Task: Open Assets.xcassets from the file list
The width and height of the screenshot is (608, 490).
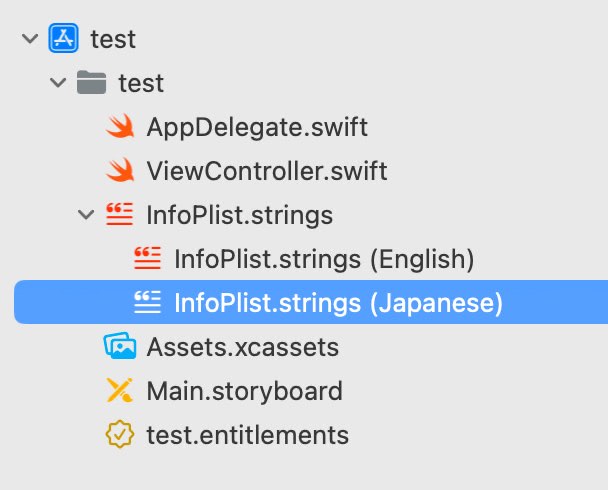Action: tap(243, 347)
